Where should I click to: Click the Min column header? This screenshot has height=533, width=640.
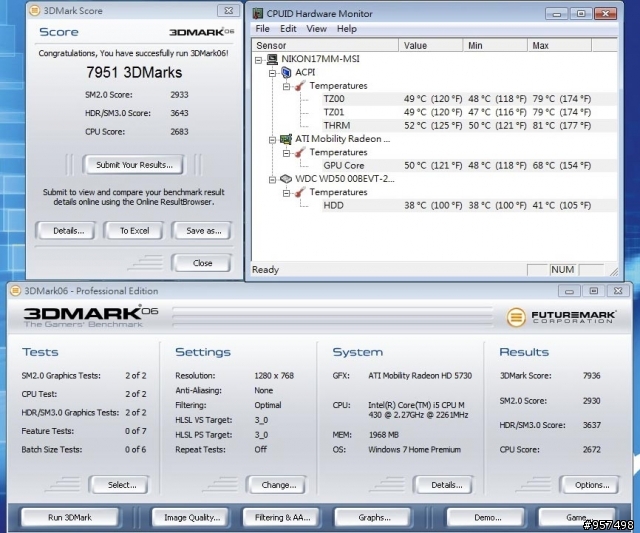tap(495, 45)
